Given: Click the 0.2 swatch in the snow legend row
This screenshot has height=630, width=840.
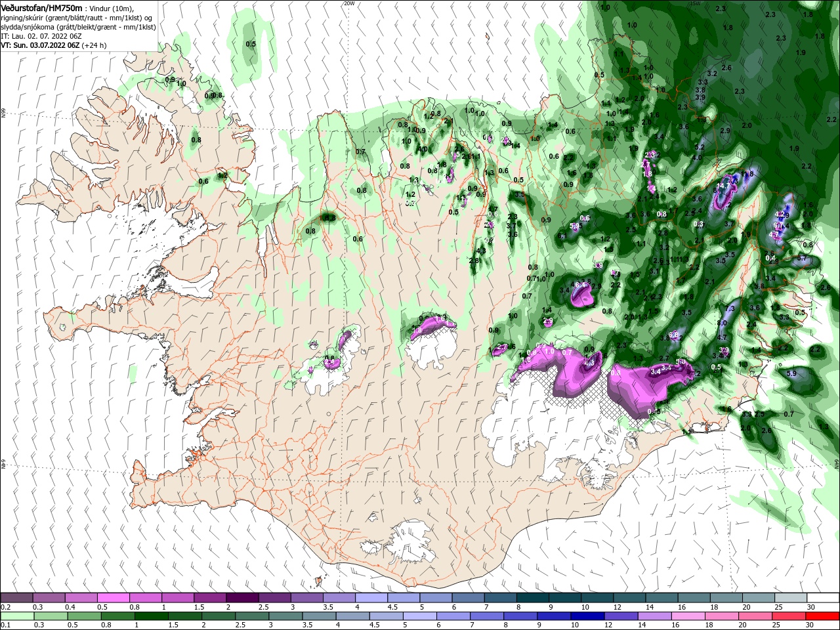Looking at the screenshot, I should [x=16, y=598].
